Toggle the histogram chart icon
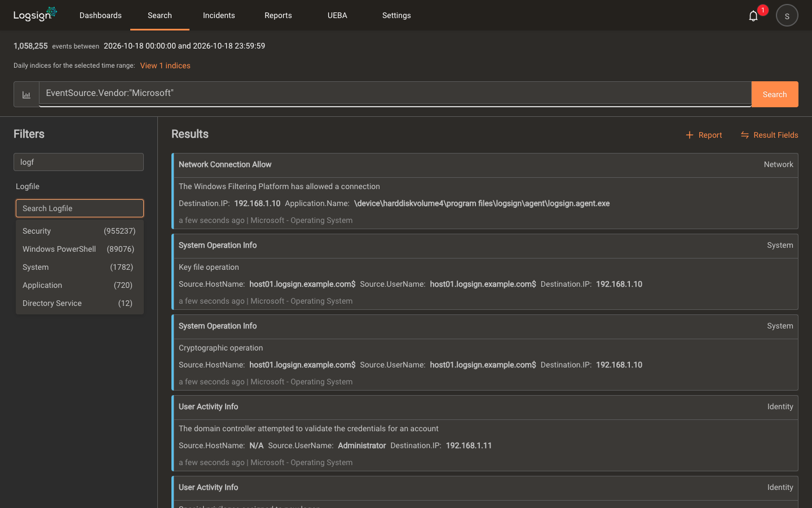The width and height of the screenshot is (812, 508). pos(27,94)
